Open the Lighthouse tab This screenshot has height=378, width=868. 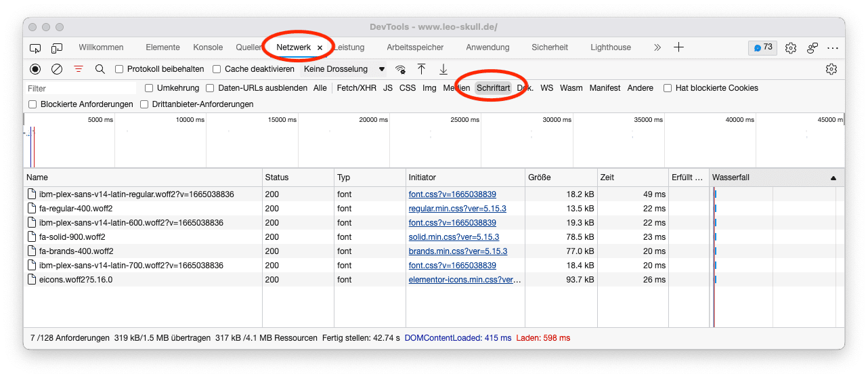point(610,47)
